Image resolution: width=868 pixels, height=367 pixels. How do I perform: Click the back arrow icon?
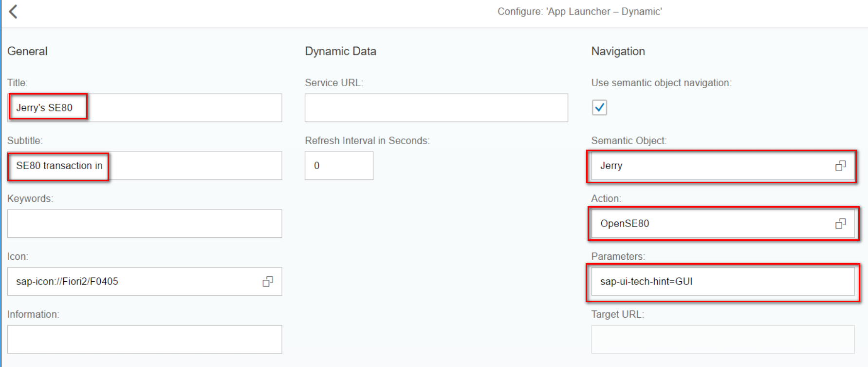14,12
